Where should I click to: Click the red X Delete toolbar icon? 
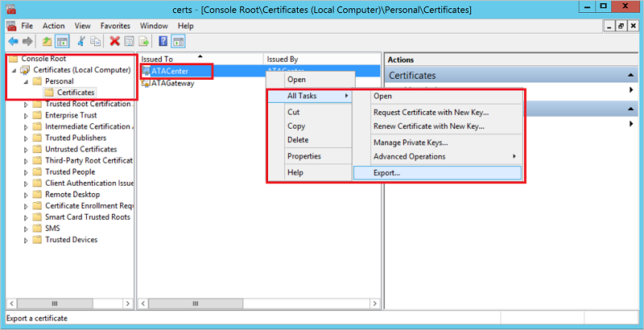click(x=114, y=41)
